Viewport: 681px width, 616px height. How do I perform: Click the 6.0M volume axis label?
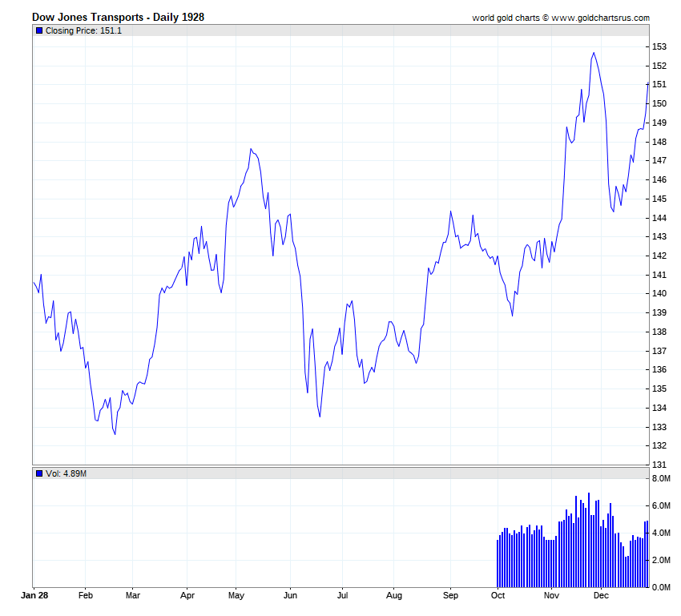[x=661, y=505]
